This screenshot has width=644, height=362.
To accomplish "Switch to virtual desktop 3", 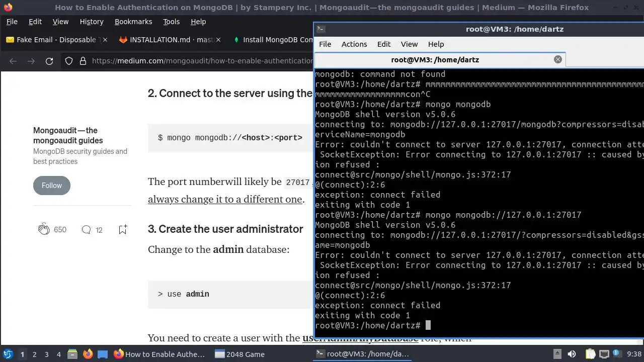I will (x=47, y=354).
